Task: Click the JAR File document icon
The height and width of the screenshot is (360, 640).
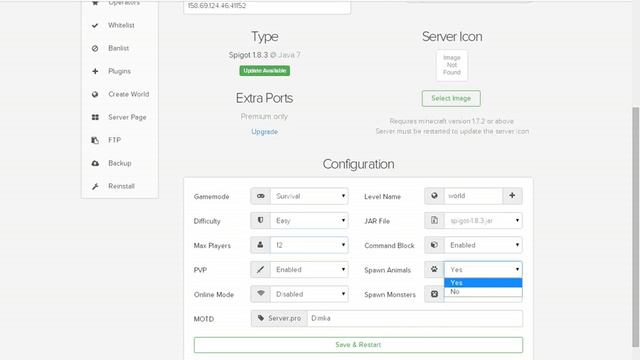Action: click(x=434, y=220)
